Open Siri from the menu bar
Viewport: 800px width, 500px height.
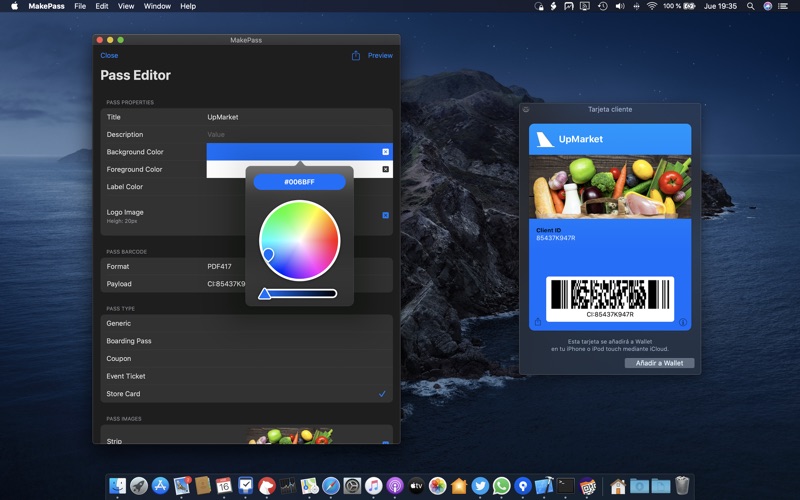767,6
